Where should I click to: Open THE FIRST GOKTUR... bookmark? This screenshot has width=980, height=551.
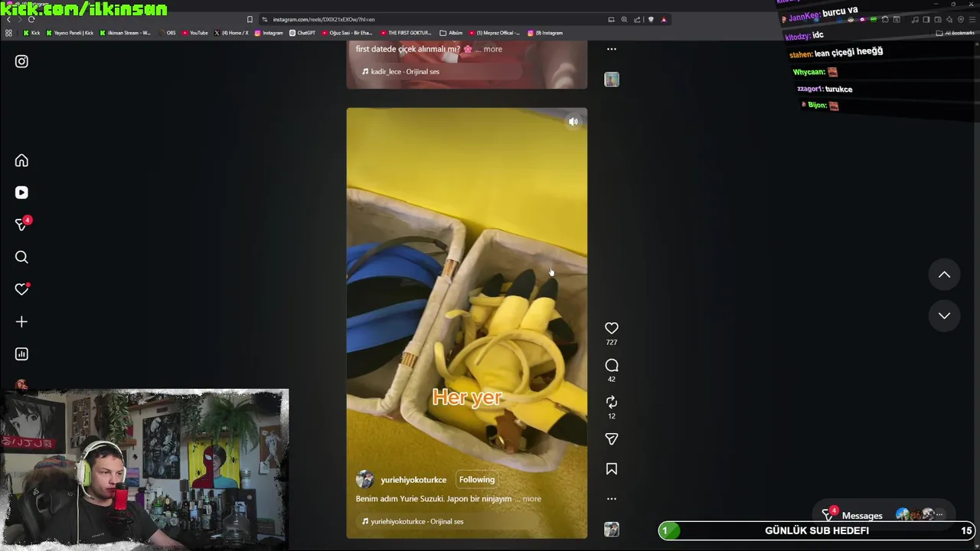[x=407, y=33]
